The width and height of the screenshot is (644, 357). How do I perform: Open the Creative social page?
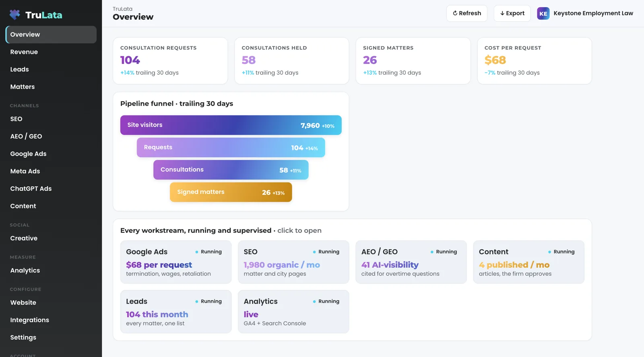coord(51,238)
